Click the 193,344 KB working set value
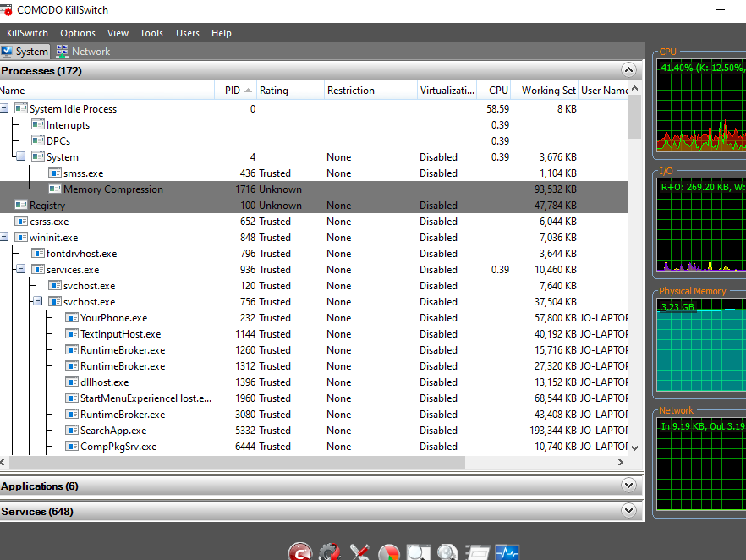 553,431
